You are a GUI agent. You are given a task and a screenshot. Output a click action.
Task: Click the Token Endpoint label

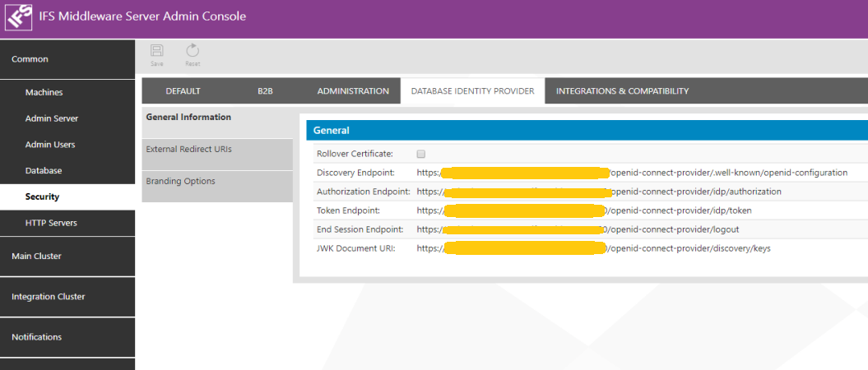[348, 210]
